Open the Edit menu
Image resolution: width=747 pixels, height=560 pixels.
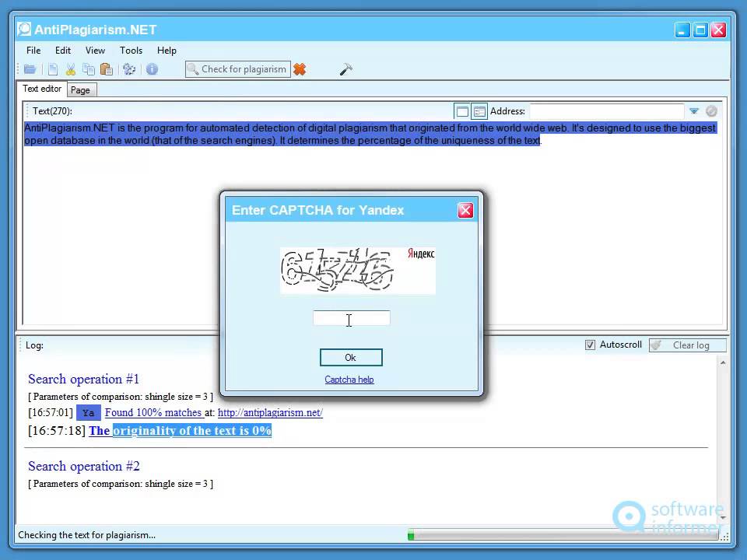pos(63,51)
